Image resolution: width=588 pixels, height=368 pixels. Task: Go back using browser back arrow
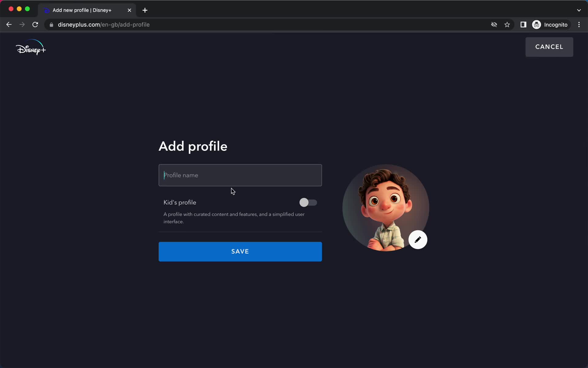coord(9,25)
